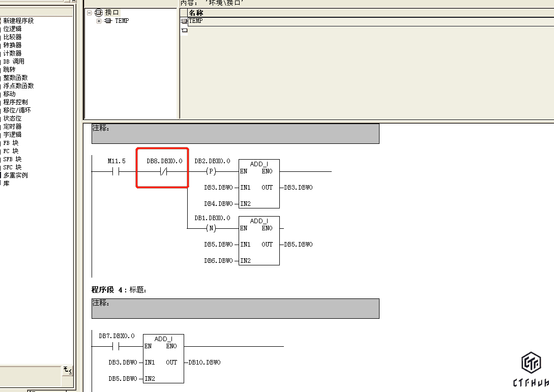
Task: Click the TEMP icon in the name column
Action: (x=184, y=21)
